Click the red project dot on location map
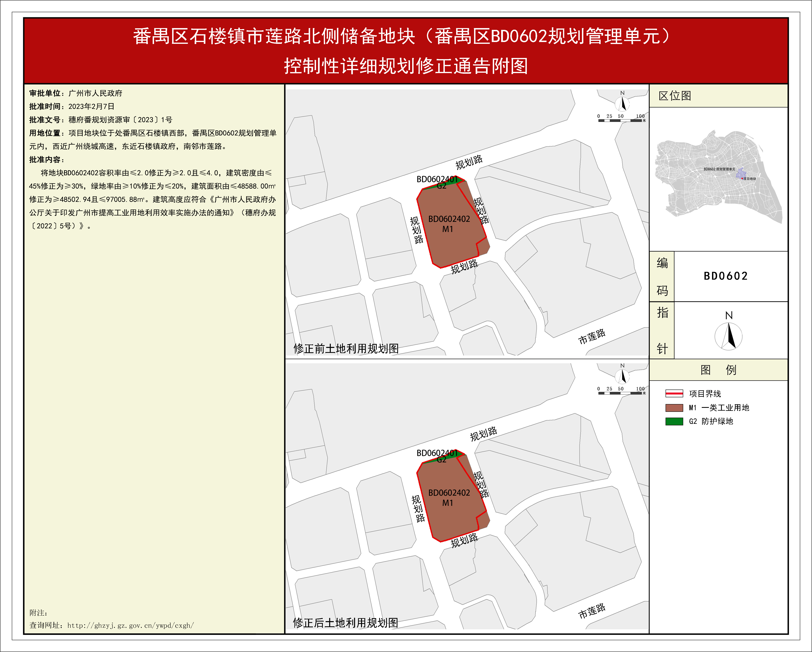812x652 pixels. (x=742, y=179)
